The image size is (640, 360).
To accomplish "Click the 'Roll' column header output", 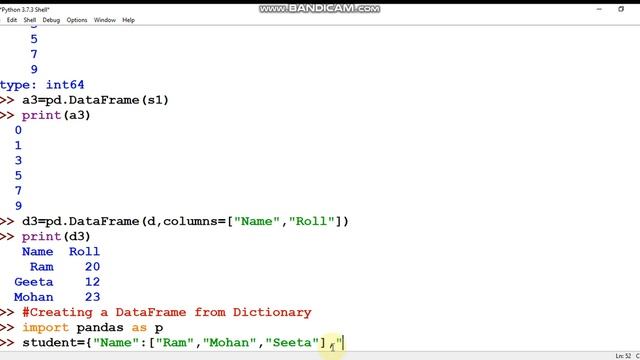I will 84,251.
